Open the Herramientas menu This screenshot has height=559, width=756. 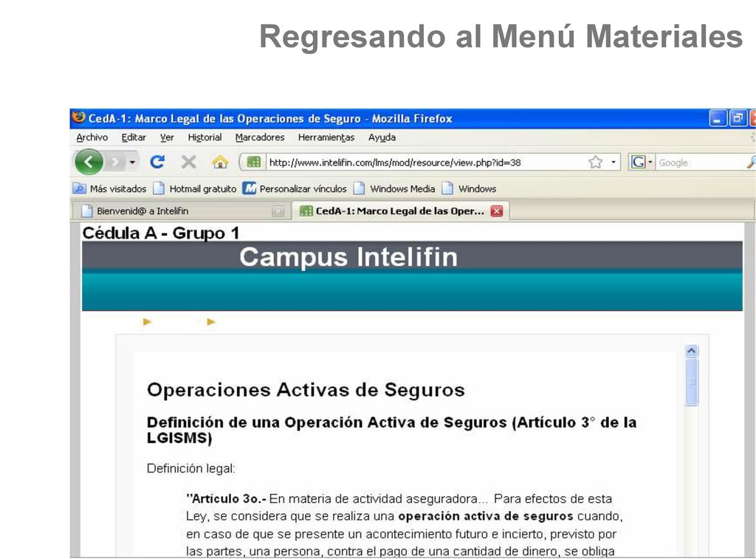pos(326,137)
